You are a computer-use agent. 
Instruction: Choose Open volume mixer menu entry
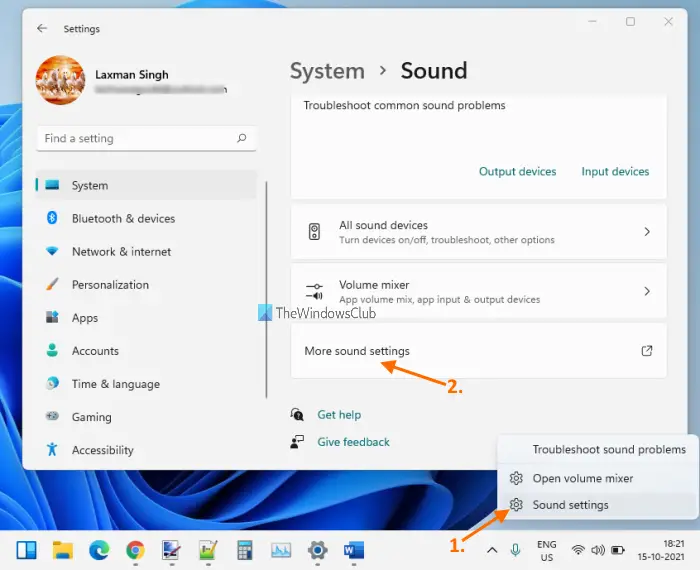pos(582,478)
